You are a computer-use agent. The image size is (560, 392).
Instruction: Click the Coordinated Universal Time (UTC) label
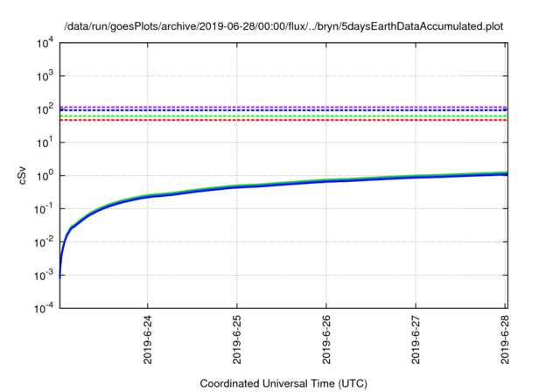(283, 383)
